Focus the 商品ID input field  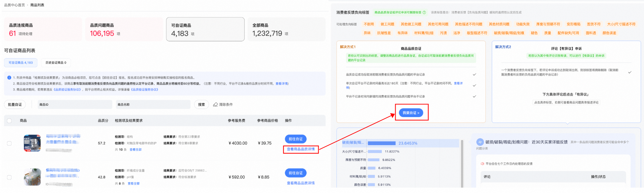[75, 105]
